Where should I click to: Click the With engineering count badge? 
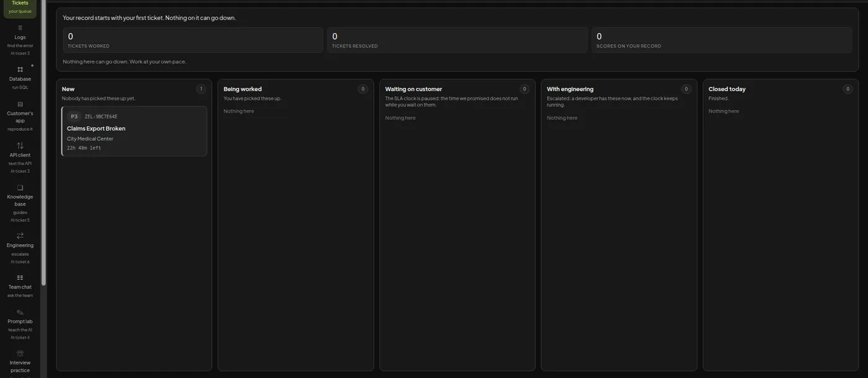tap(686, 89)
